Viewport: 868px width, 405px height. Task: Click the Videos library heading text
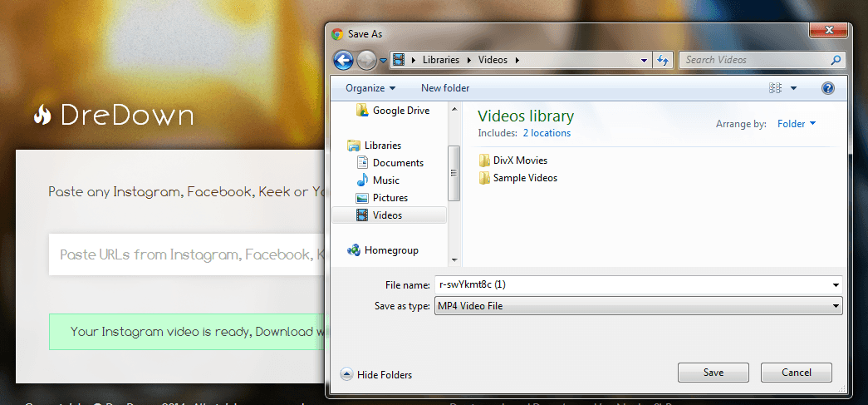click(x=526, y=116)
